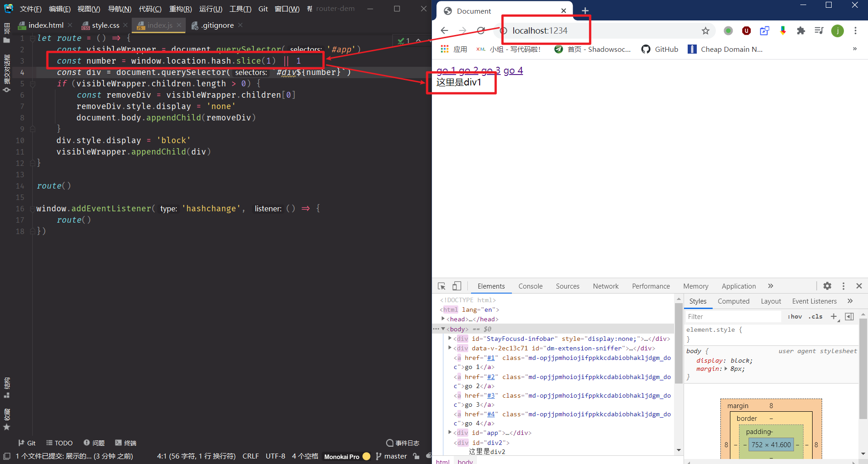Close the DevTools panel
Screen dimensions: 868x464
[x=859, y=286]
